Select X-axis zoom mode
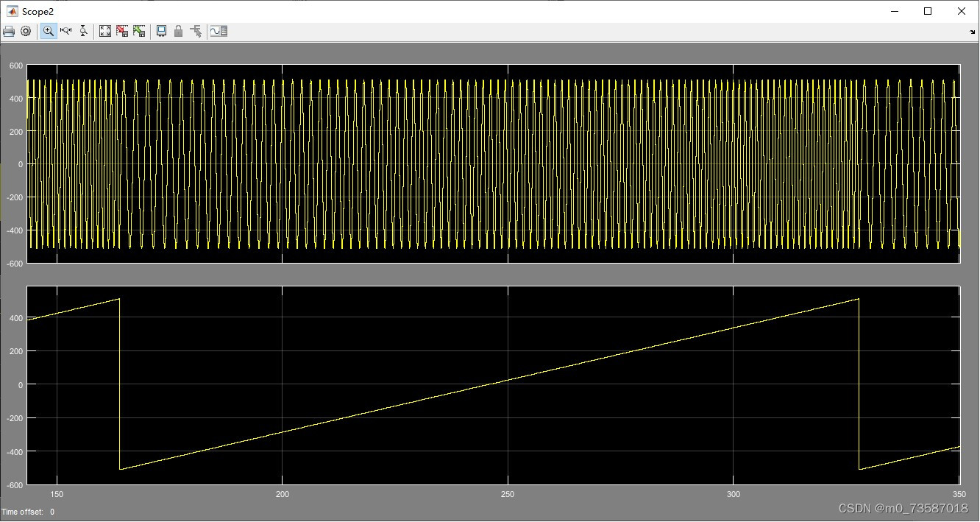 [65, 31]
